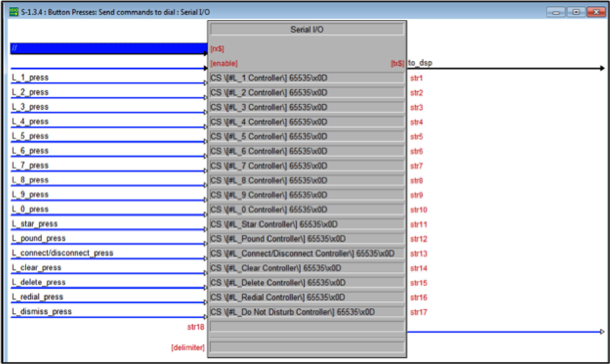This screenshot has width=610, height=364.
Task: Select the L_1_press input connector pin
Action: click(x=205, y=83)
